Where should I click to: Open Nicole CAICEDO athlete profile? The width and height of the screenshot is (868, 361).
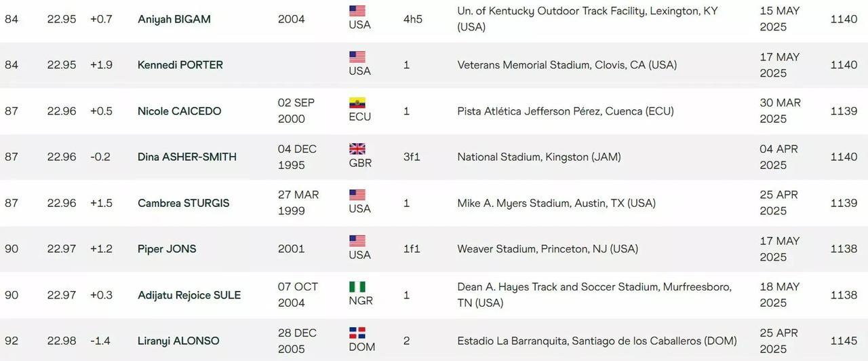(180, 111)
